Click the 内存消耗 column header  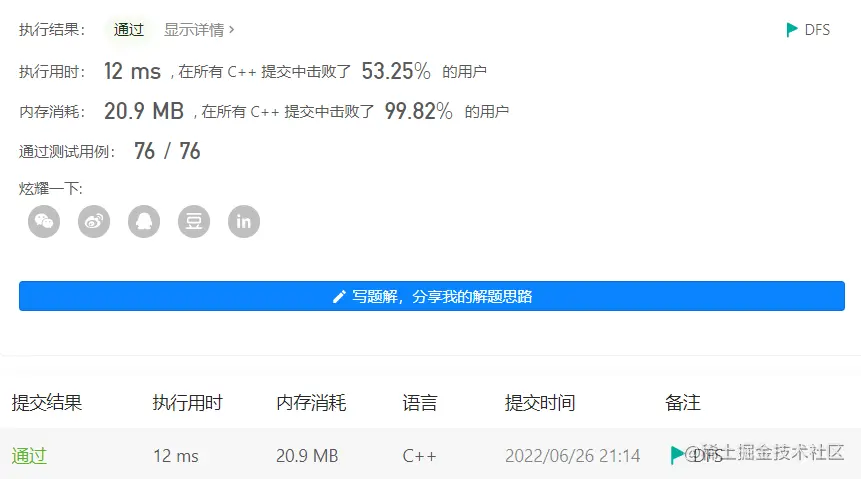tap(311, 403)
